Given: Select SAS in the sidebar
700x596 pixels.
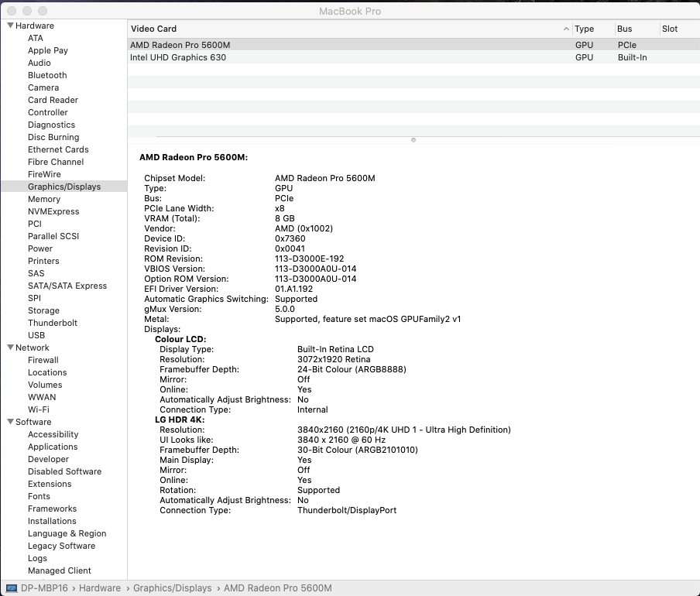Looking at the screenshot, I should [x=36, y=273].
